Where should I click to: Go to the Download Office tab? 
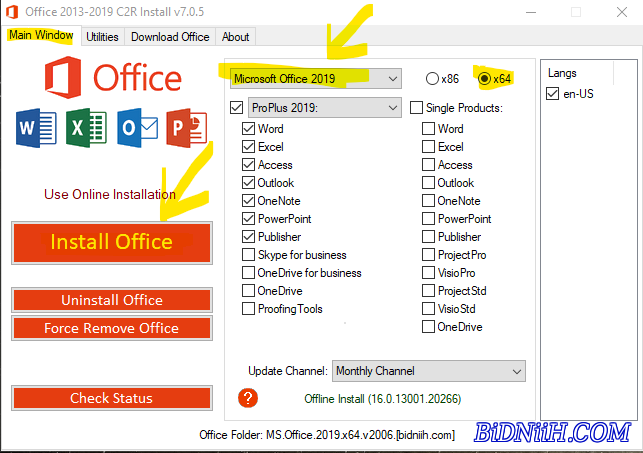pyautogui.click(x=170, y=37)
